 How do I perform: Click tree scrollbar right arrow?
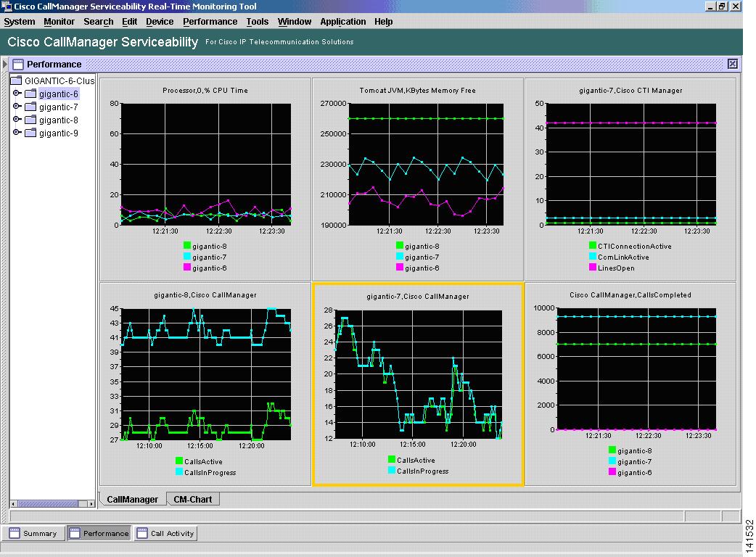click(91, 503)
